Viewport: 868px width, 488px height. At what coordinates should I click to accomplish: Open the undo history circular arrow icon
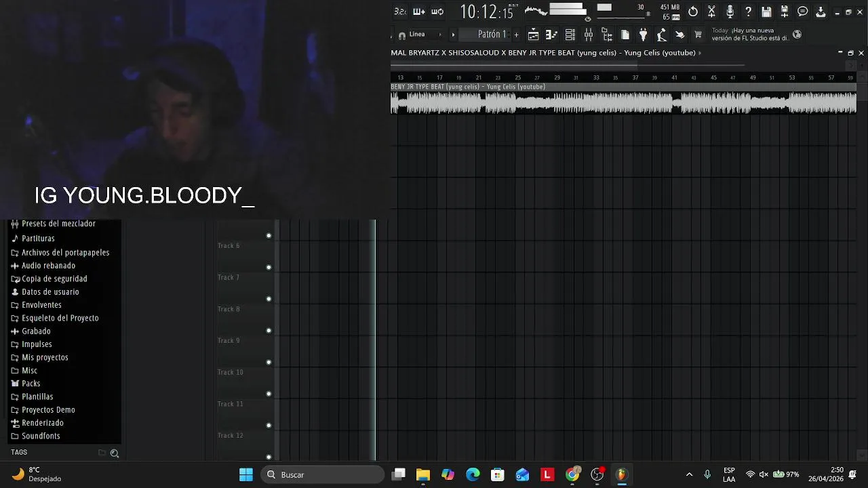click(693, 12)
